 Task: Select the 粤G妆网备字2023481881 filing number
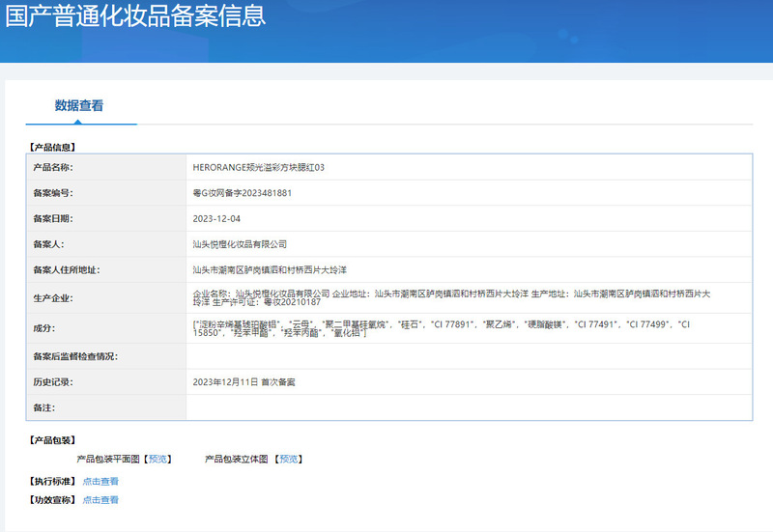(x=243, y=193)
